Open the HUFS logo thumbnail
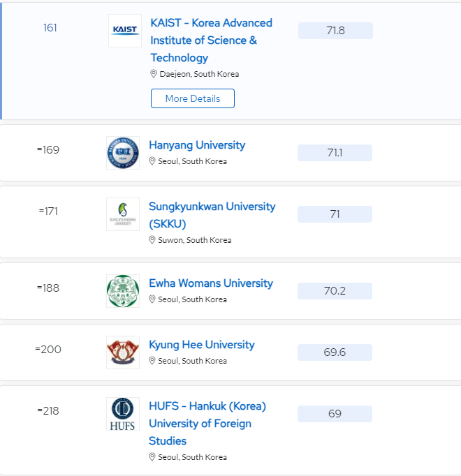 tap(123, 414)
